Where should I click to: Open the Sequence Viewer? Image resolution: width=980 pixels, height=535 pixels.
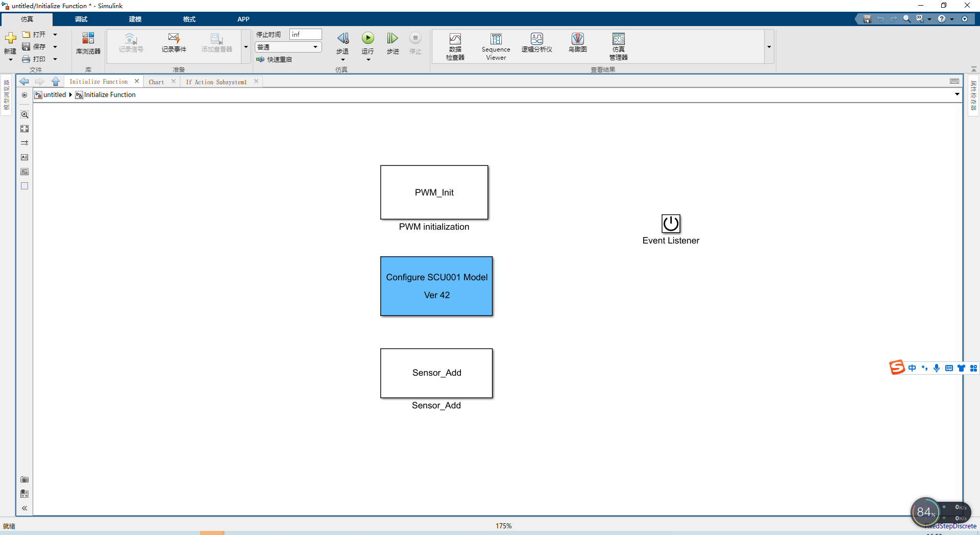point(496,46)
